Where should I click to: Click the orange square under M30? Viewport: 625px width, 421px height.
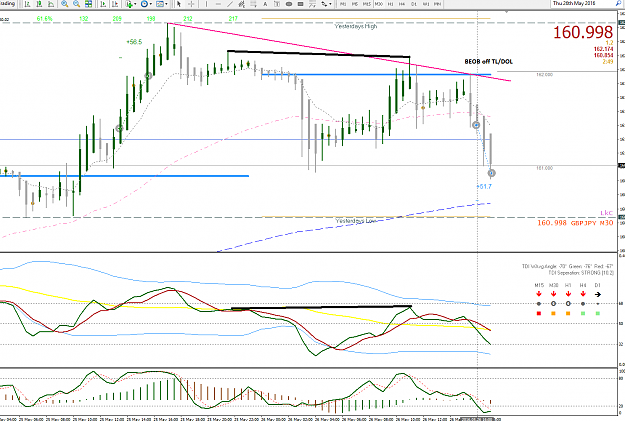tap(553, 313)
